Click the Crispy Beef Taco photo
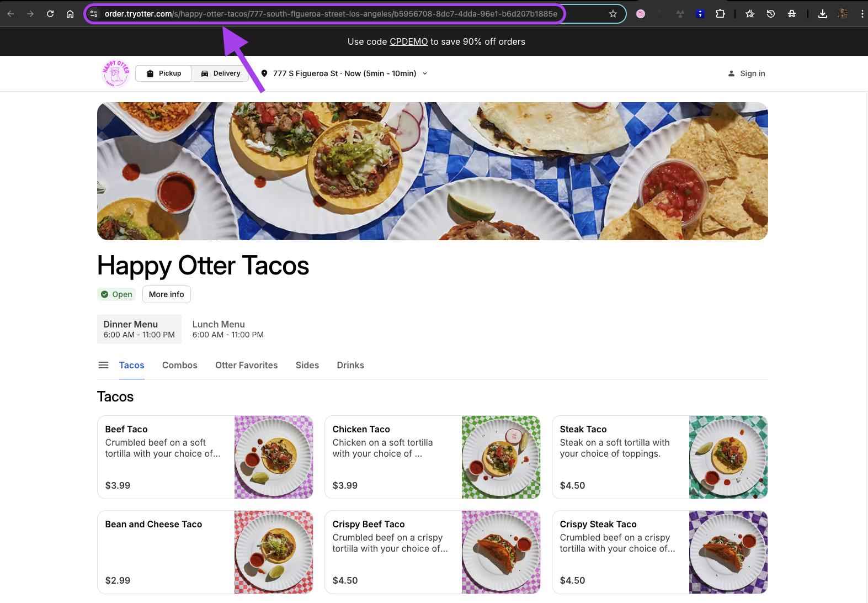The image size is (868, 603). point(501,552)
